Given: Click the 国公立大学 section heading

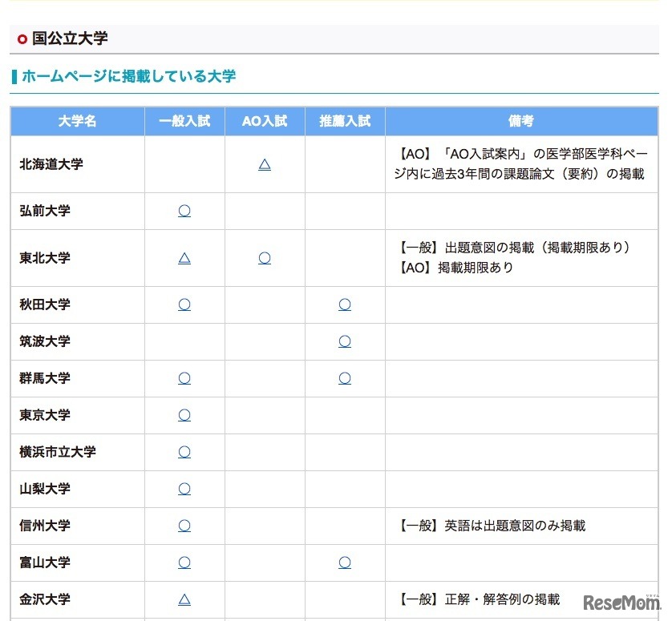Looking at the screenshot, I should tap(70, 38).
